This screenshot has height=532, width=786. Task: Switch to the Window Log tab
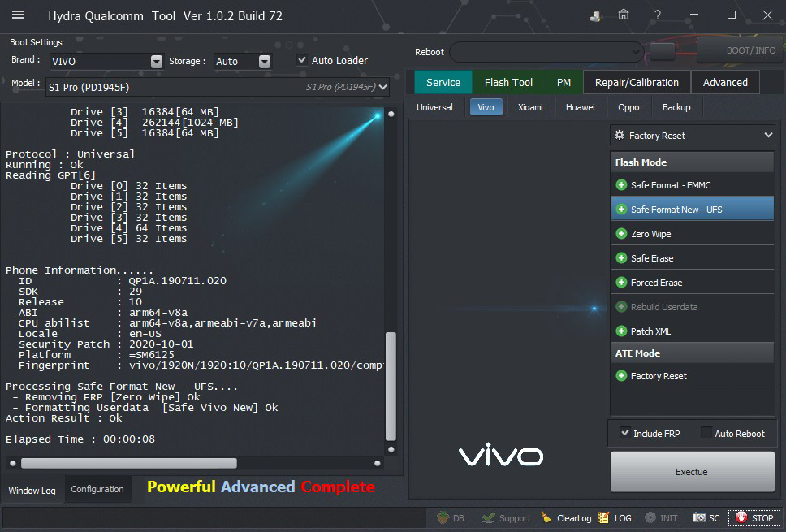point(32,491)
